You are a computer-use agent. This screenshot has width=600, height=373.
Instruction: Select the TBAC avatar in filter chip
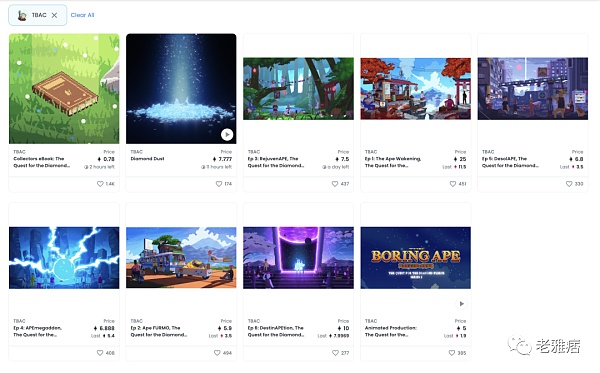pyautogui.click(x=22, y=15)
